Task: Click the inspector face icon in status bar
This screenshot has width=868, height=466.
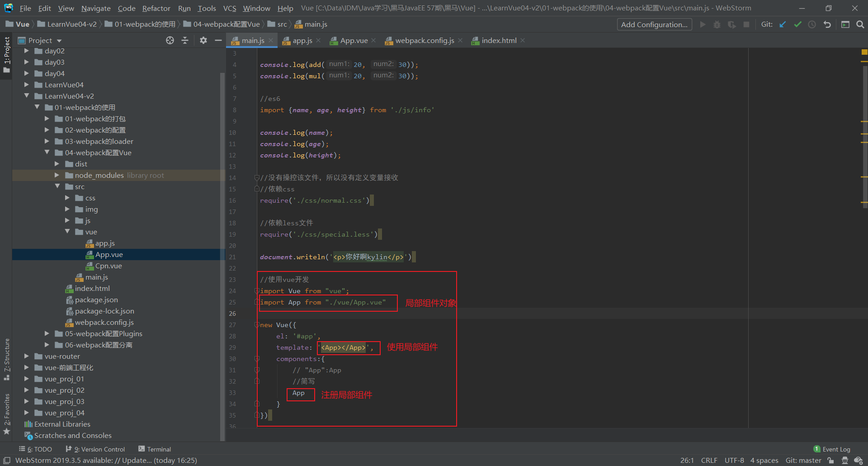Action: point(844,460)
